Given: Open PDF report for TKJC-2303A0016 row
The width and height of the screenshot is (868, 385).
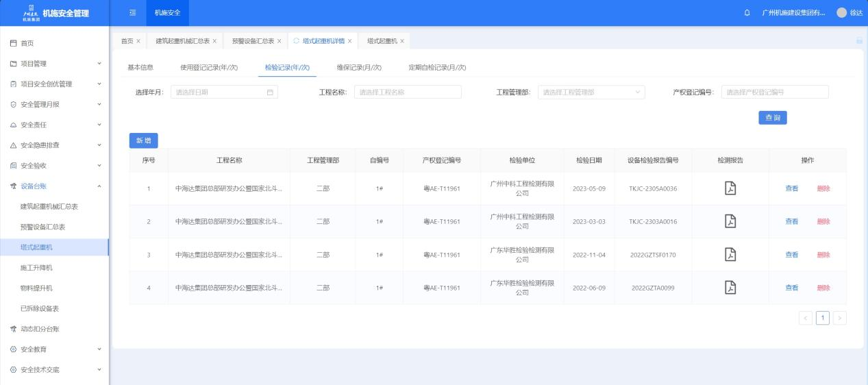Looking at the screenshot, I should point(730,221).
